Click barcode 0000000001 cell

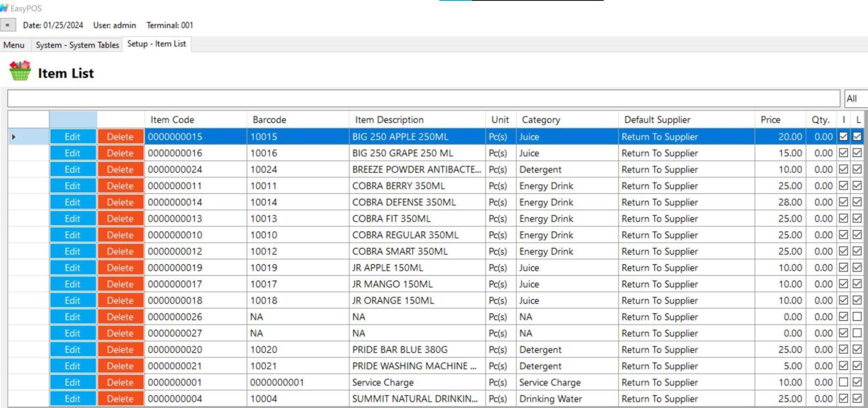pyautogui.click(x=298, y=382)
